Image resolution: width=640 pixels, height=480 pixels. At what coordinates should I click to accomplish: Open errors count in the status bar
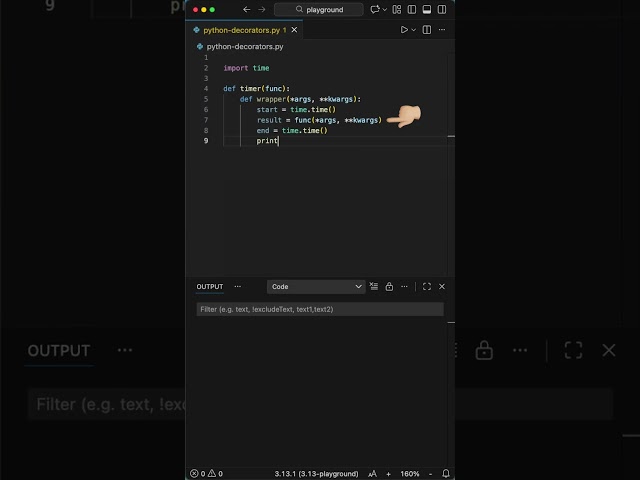[198, 473]
